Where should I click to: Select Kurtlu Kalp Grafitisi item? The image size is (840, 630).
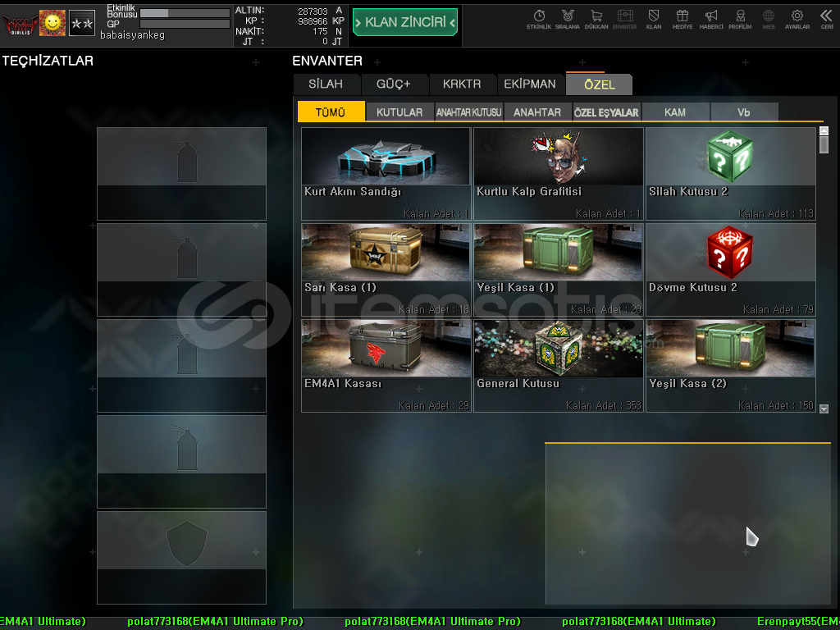pos(558,174)
